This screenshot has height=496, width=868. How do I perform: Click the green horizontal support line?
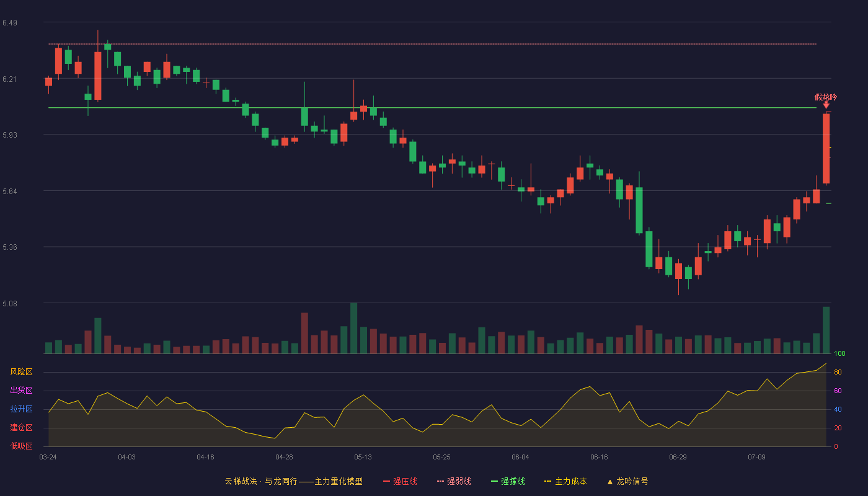tap(432, 108)
